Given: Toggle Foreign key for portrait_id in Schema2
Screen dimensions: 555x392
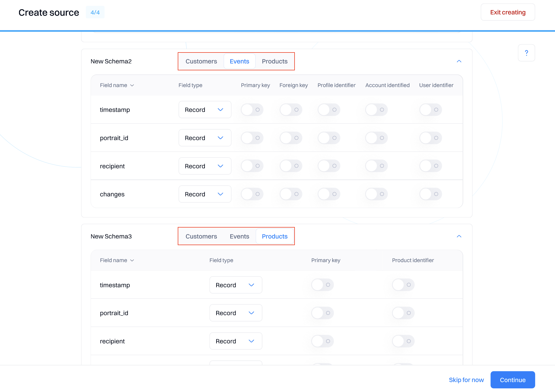Looking at the screenshot, I should (291, 138).
